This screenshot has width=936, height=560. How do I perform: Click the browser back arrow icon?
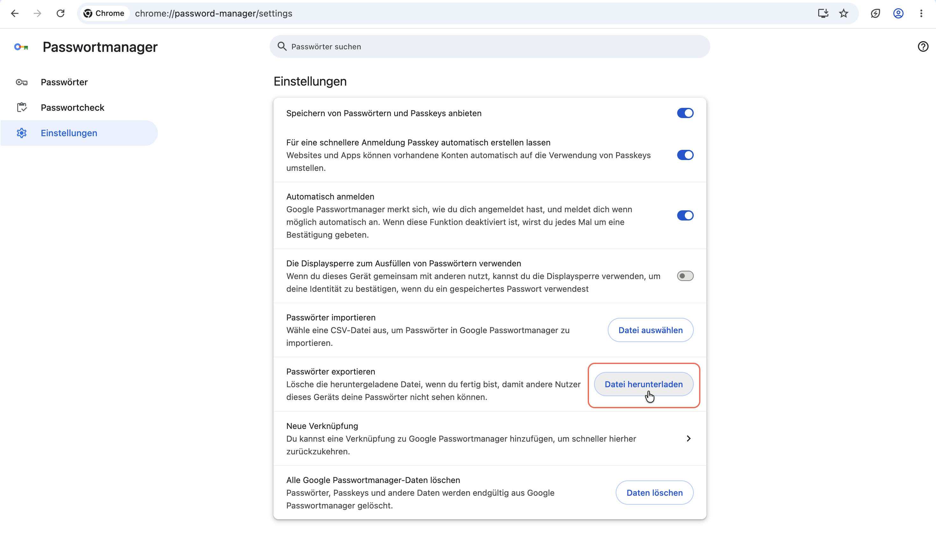15,14
